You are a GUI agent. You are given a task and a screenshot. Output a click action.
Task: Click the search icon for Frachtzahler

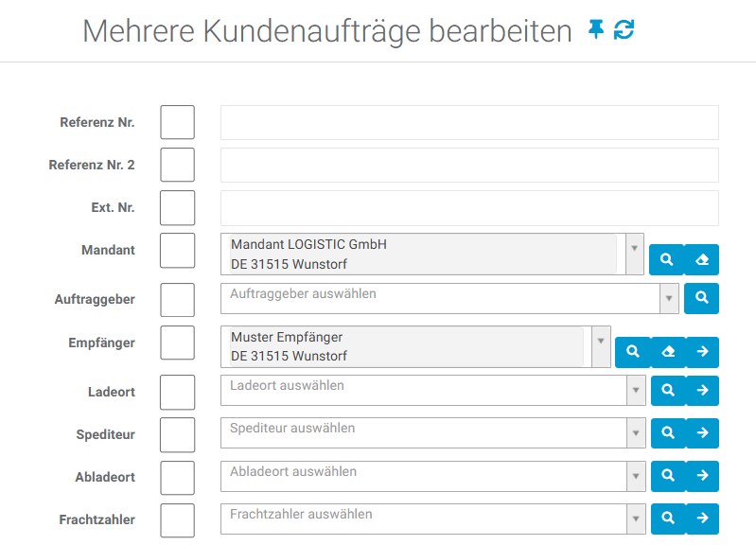[667, 519]
